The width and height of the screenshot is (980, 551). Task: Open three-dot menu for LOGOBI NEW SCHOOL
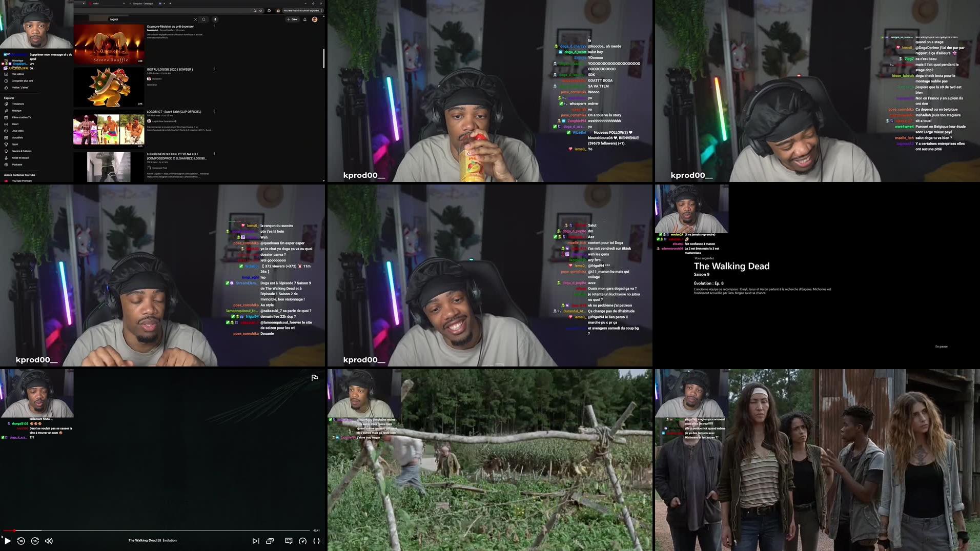[214, 154]
